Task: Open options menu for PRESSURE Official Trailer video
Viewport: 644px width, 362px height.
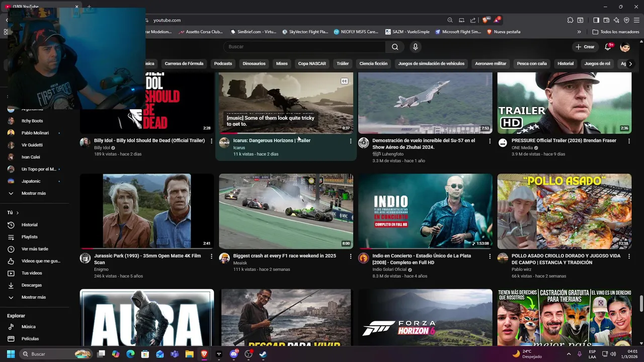Action: coord(629,141)
